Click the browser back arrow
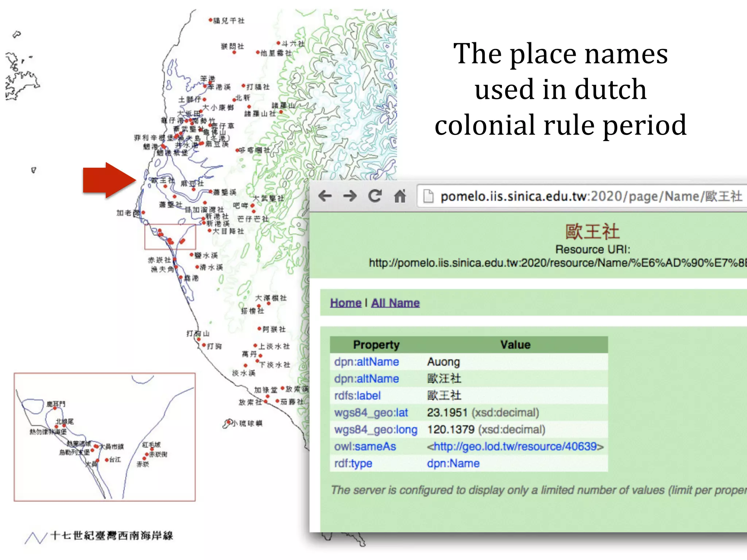 click(325, 196)
